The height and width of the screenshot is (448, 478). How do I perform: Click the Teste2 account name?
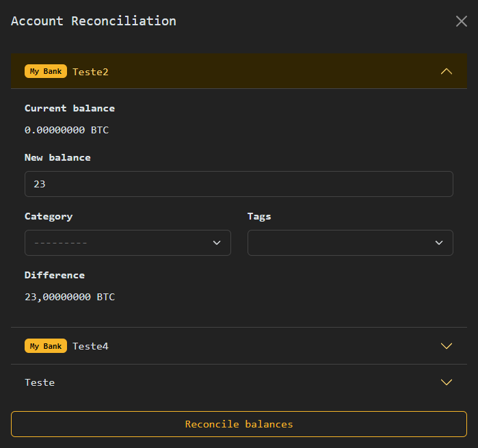point(90,71)
